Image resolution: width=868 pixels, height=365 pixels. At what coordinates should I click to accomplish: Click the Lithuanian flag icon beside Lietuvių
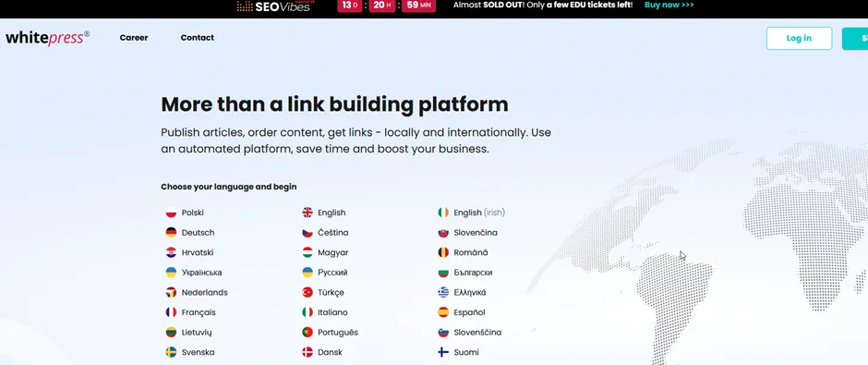[x=171, y=333]
